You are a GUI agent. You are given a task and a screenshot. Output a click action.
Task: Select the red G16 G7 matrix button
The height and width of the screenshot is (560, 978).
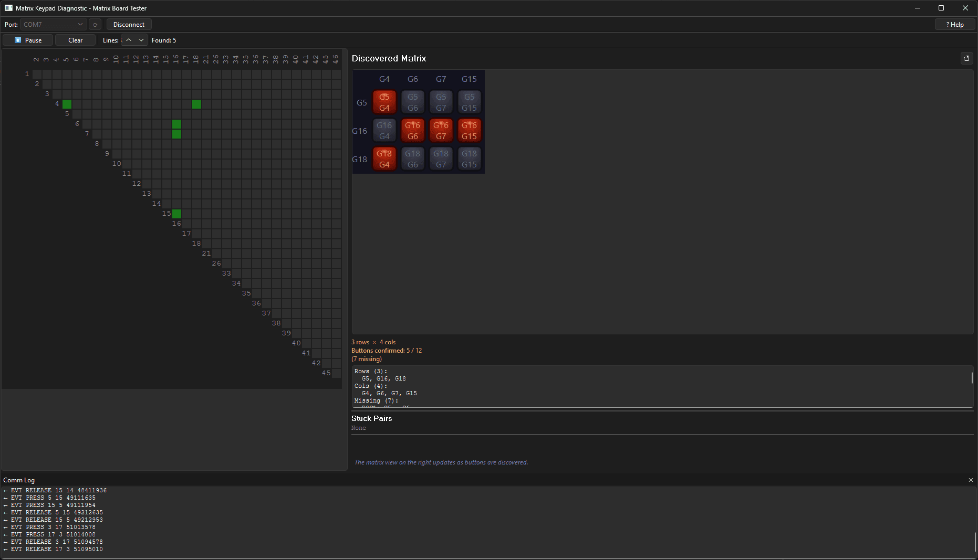tap(441, 131)
